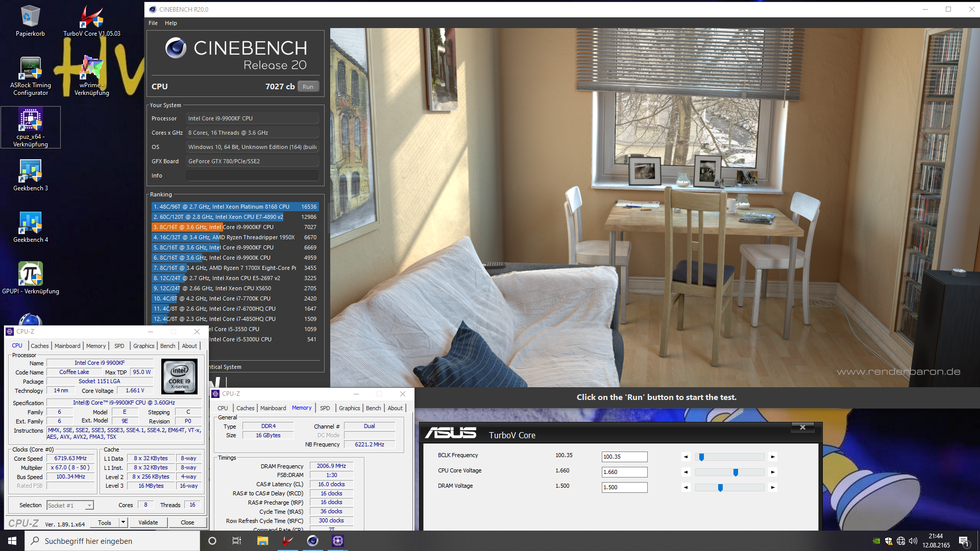The width and height of the screenshot is (980, 551).
Task: Select ranking row Xeon CPU E5-2697 v2
Action: tap(235, 278)
